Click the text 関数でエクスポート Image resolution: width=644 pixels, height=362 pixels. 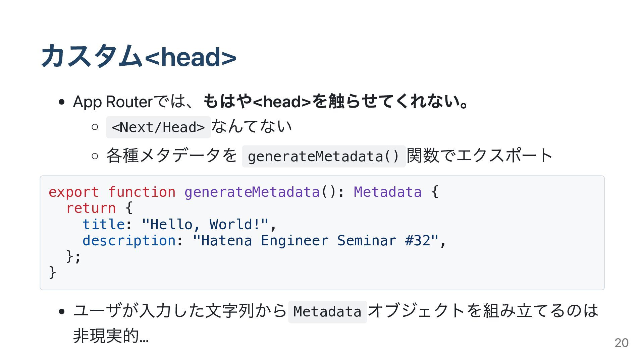[480, 156]
